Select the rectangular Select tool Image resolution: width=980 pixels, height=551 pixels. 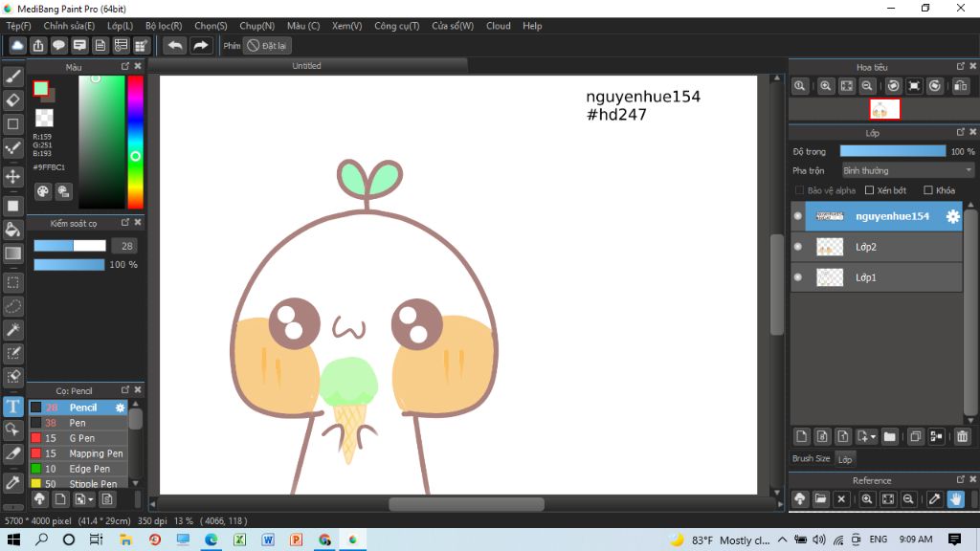click(x=13, y=282)
